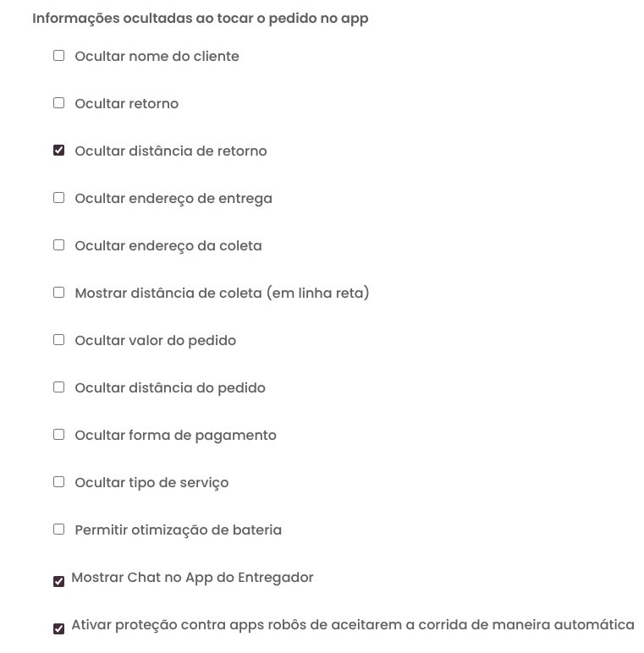Click the 'Ocultar nome do cliente' label
644x653 pixels.
157,57
